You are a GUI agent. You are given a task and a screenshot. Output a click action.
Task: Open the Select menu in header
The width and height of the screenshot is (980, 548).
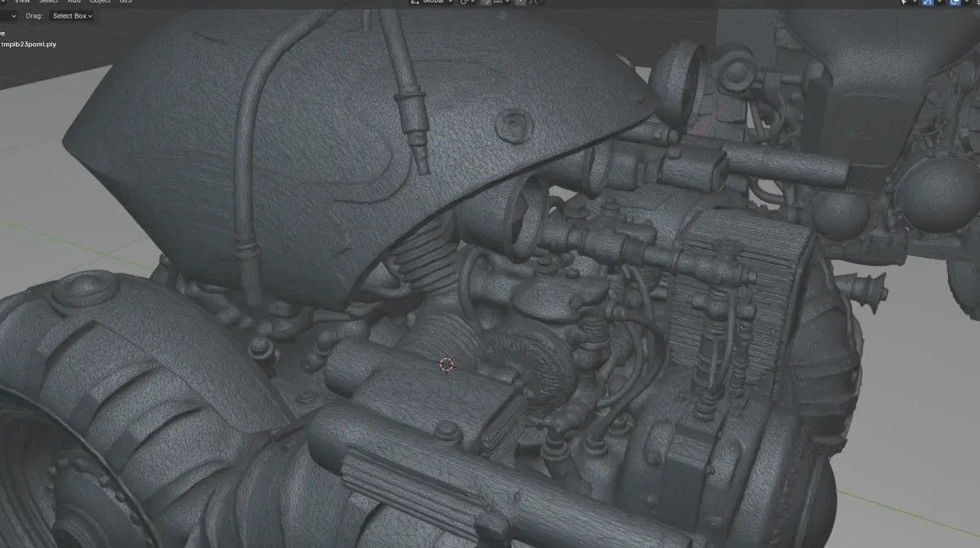[49, 2]
